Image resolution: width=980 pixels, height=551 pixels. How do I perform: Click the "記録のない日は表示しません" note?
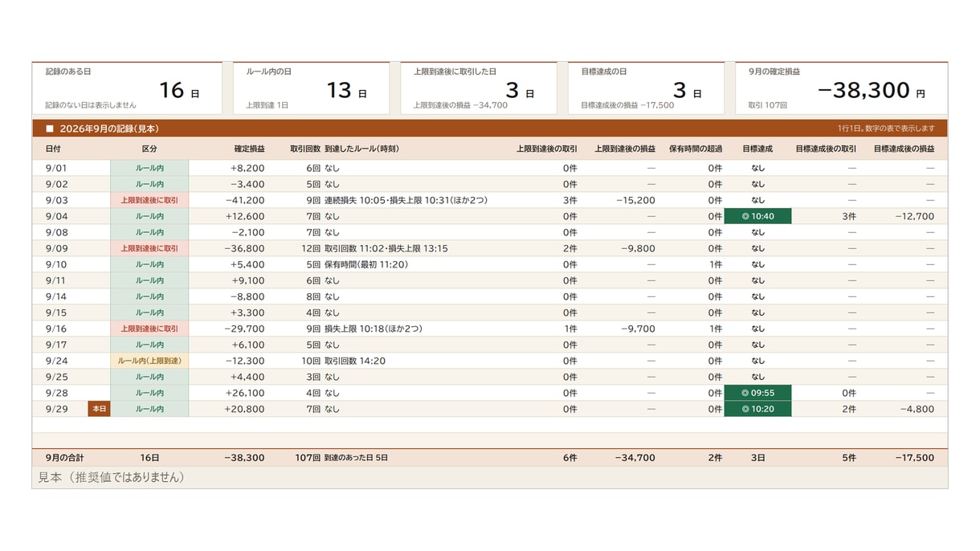(x=91, y=105)
